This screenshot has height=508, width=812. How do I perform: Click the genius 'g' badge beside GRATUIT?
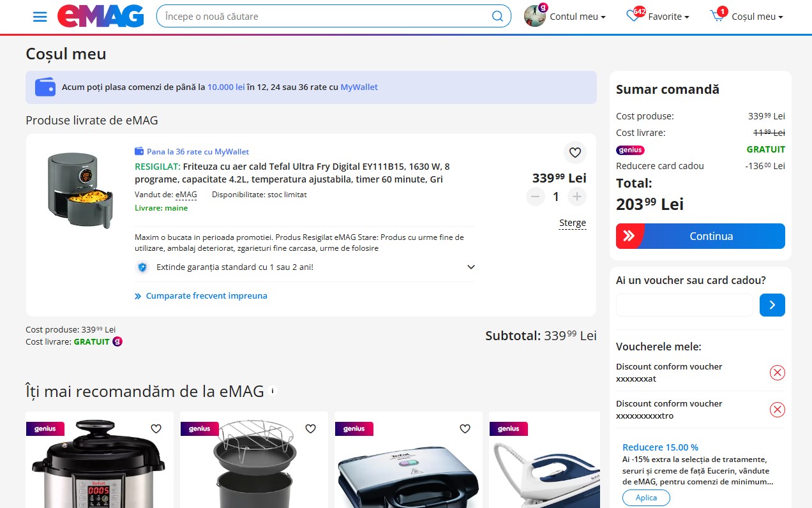click(x=117, y=341)
